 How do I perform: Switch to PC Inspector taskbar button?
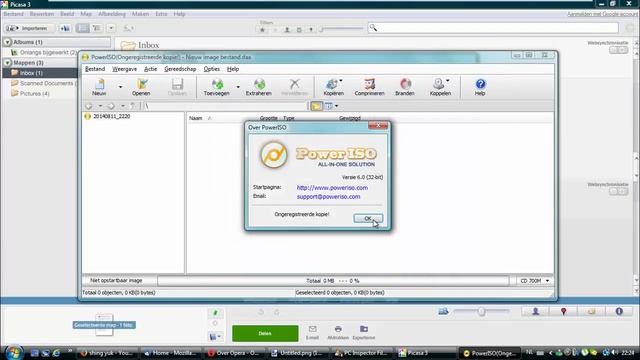coord(363,353)
